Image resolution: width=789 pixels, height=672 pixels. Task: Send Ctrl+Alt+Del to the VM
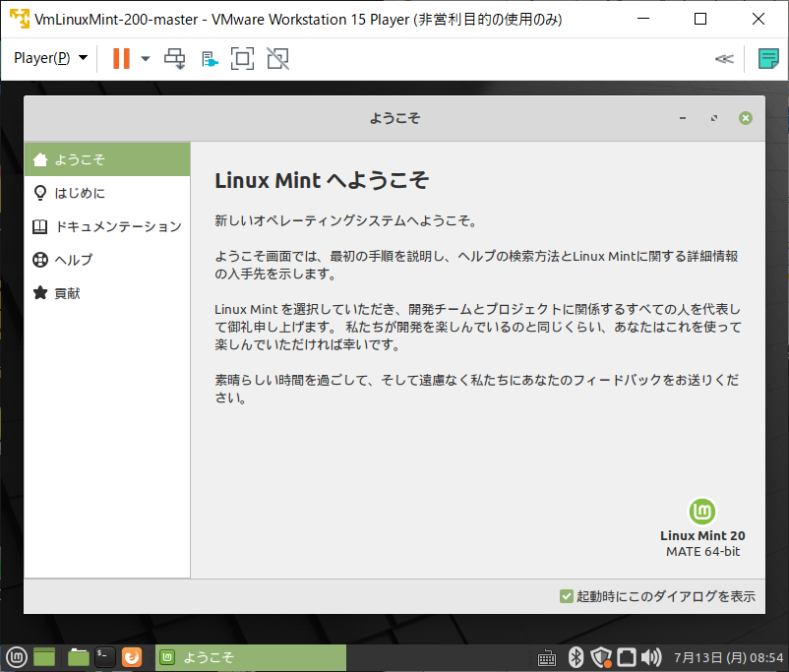coord(175,58)
